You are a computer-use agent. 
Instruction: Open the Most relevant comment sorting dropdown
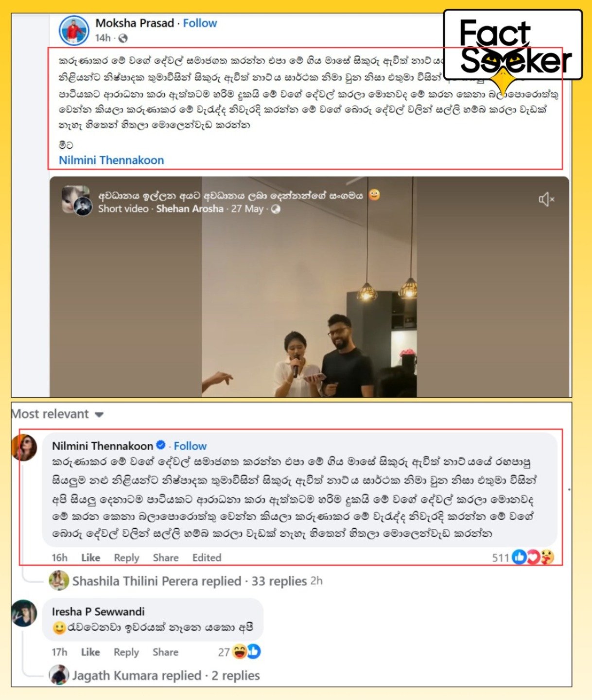coord(57,414)
